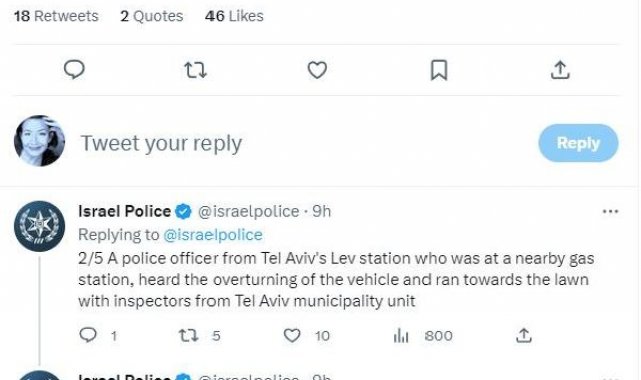View the 2 Quotes list
This screenshot has width=641, height=380.
pos(152,16)
